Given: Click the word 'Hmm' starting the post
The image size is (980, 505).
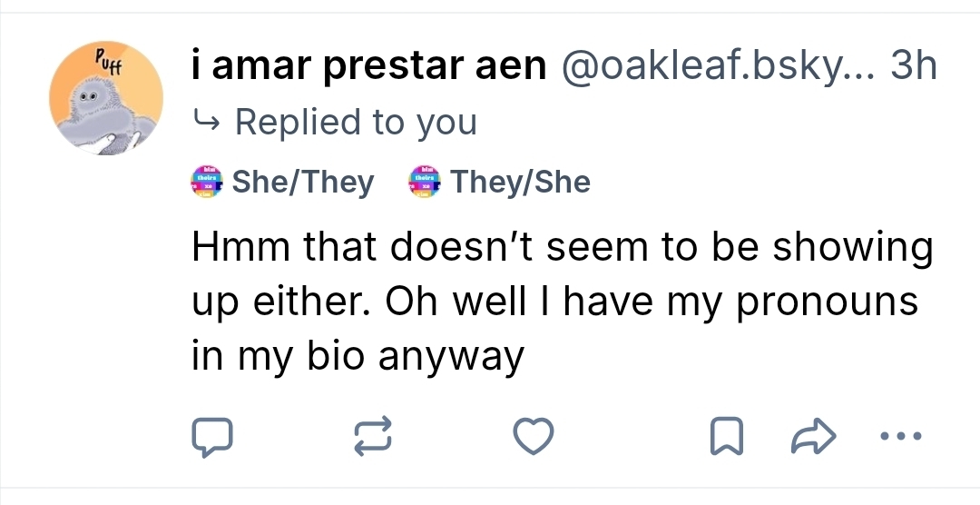Looking at the screenshot, I should tap(236, 248).
